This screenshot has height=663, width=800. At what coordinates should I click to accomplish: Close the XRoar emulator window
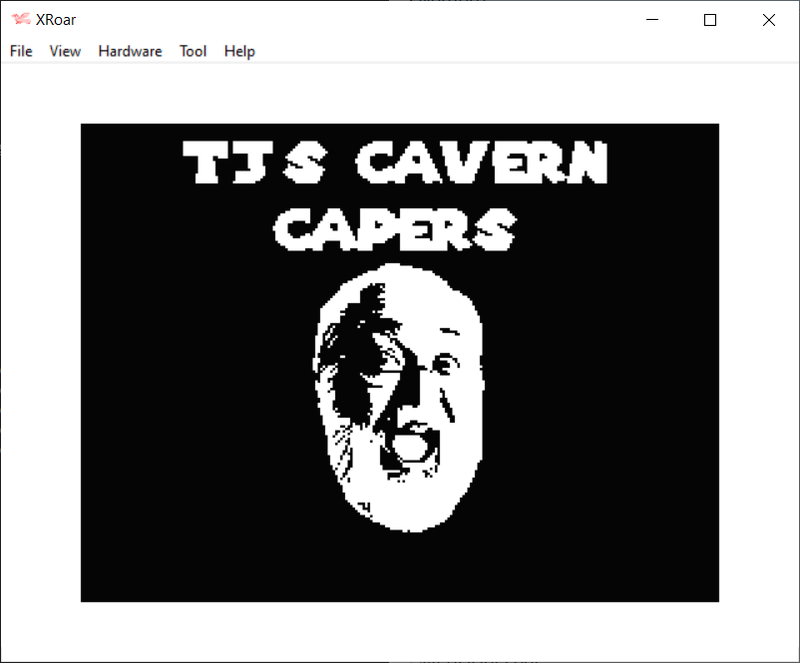pos(768,20)
